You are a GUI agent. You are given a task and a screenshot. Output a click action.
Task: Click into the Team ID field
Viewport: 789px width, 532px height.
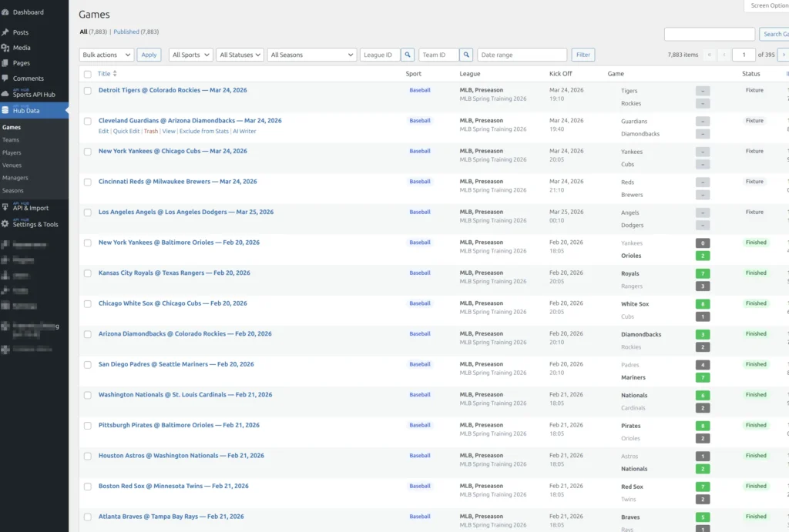point(438,55)
